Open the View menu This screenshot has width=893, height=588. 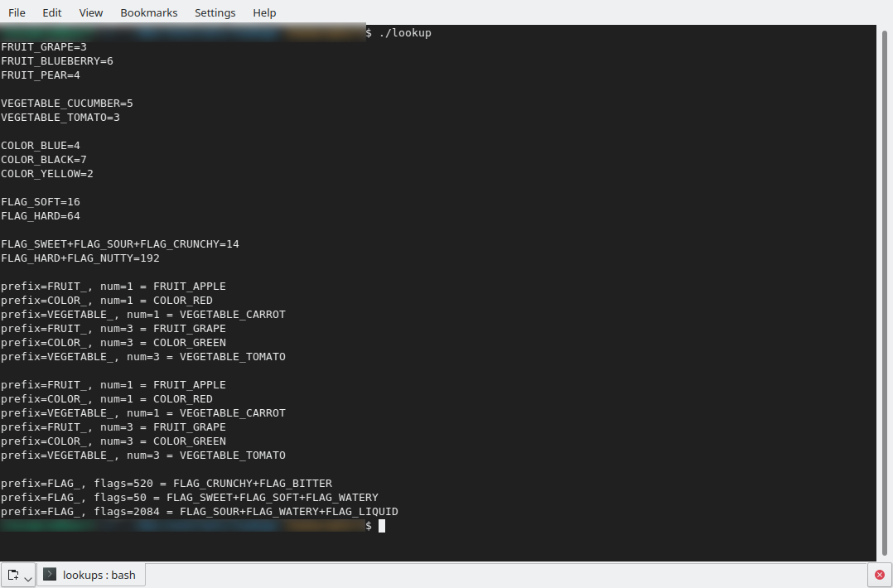point(91,12)
